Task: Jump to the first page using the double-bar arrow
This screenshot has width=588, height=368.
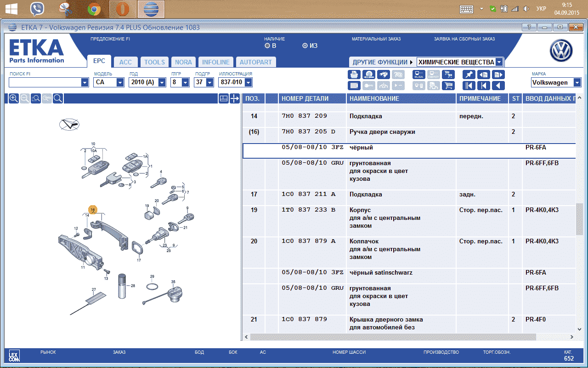Action: click(469, 86)
